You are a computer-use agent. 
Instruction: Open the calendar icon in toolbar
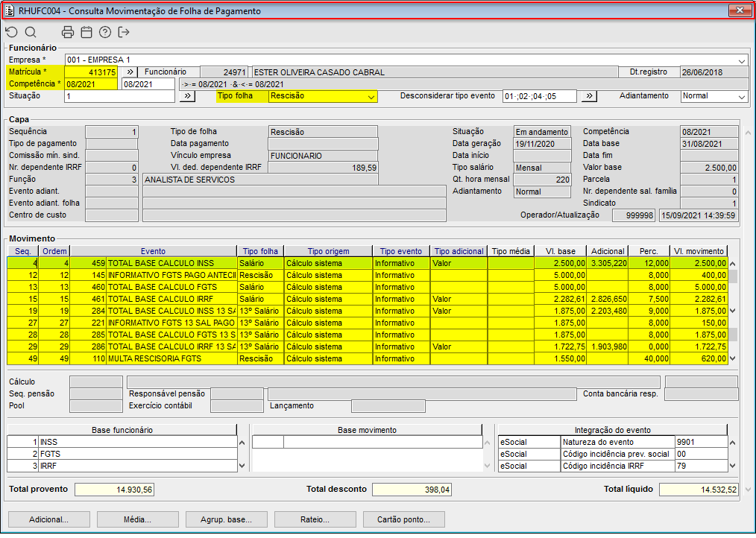coord(86,32)
